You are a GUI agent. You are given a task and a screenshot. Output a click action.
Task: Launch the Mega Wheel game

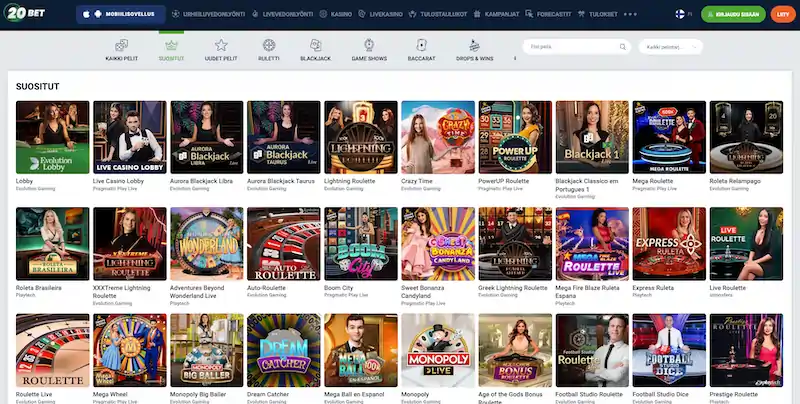130,350
